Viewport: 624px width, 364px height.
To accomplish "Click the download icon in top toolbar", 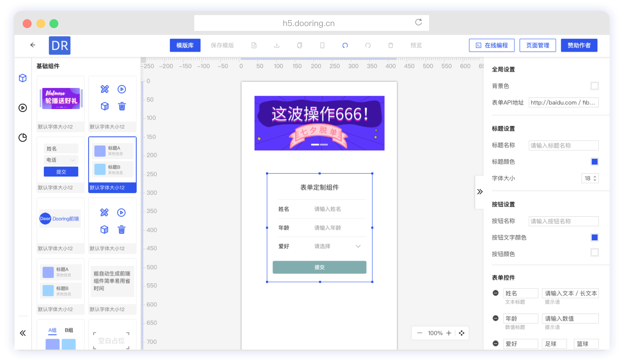I will [x=277, y=45].
